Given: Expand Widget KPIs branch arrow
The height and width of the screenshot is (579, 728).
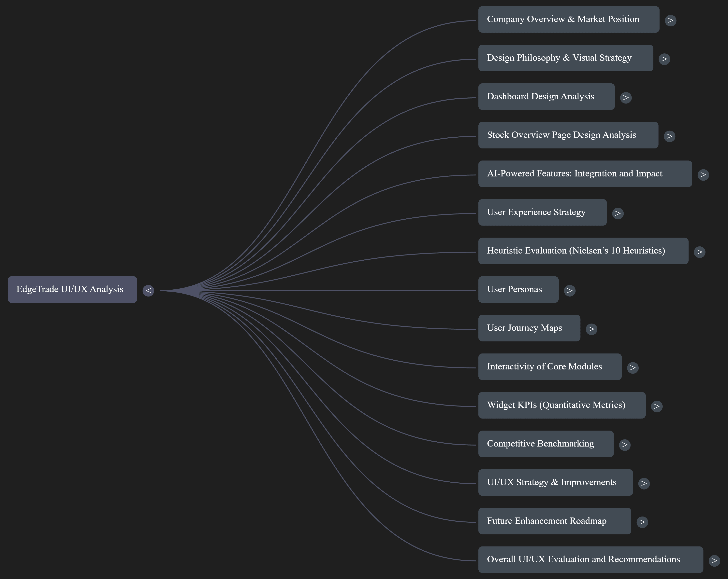Looking at the screenshot, I should tap(656, 406).
